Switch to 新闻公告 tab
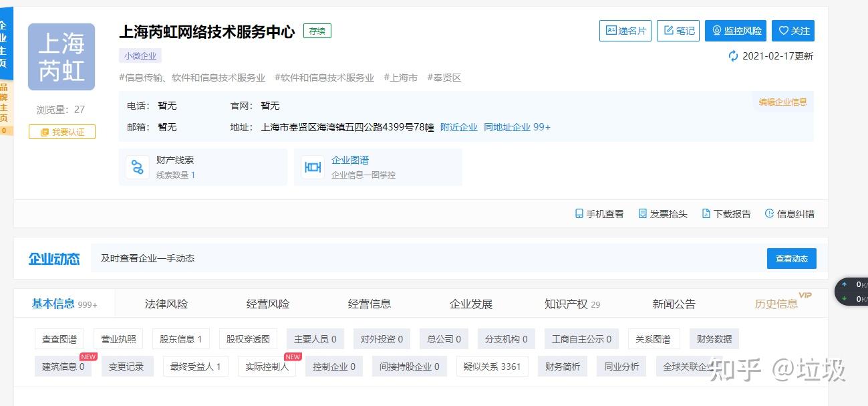The height and width of the screenshot is (406, 868). pos(674,304)
